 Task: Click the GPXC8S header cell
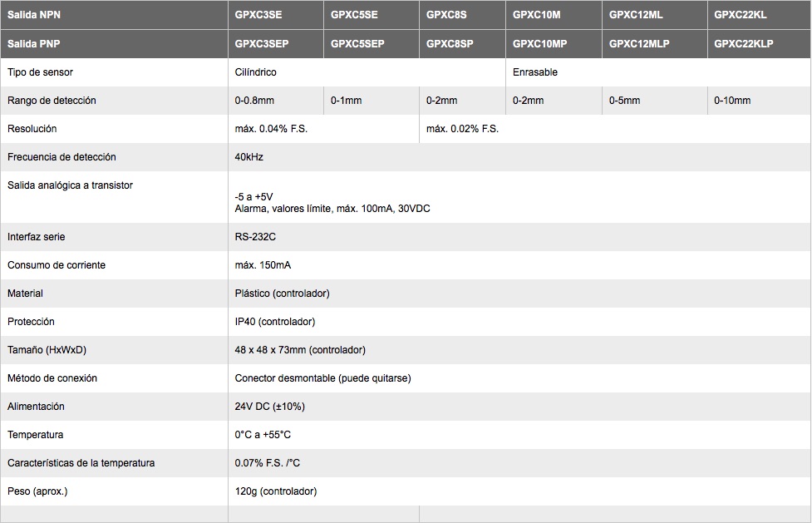point(462,14)
